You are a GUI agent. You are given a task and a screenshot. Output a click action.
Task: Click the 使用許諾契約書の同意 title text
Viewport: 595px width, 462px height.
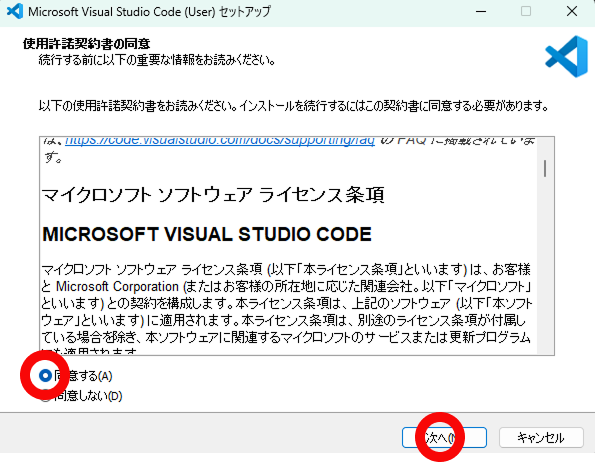point(87,44)
